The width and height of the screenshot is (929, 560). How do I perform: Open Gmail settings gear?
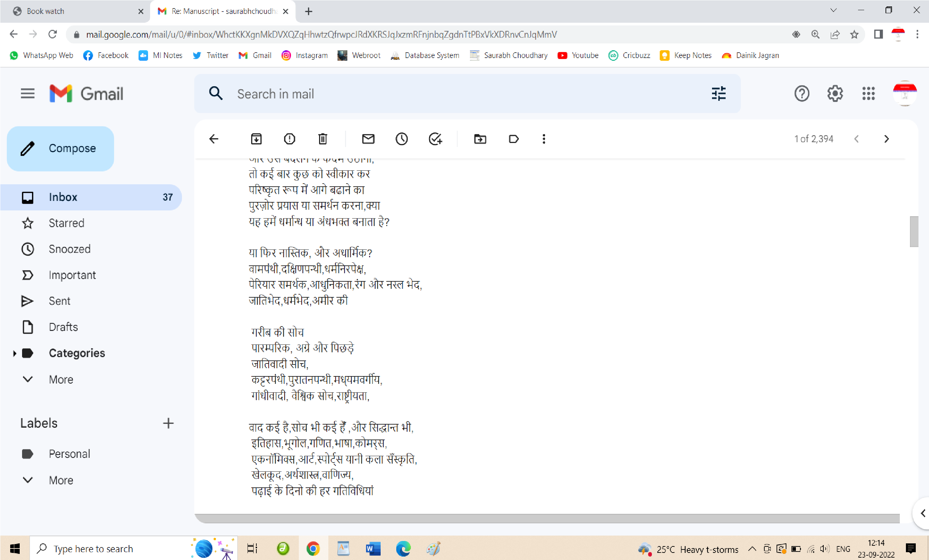click(835, 93)
